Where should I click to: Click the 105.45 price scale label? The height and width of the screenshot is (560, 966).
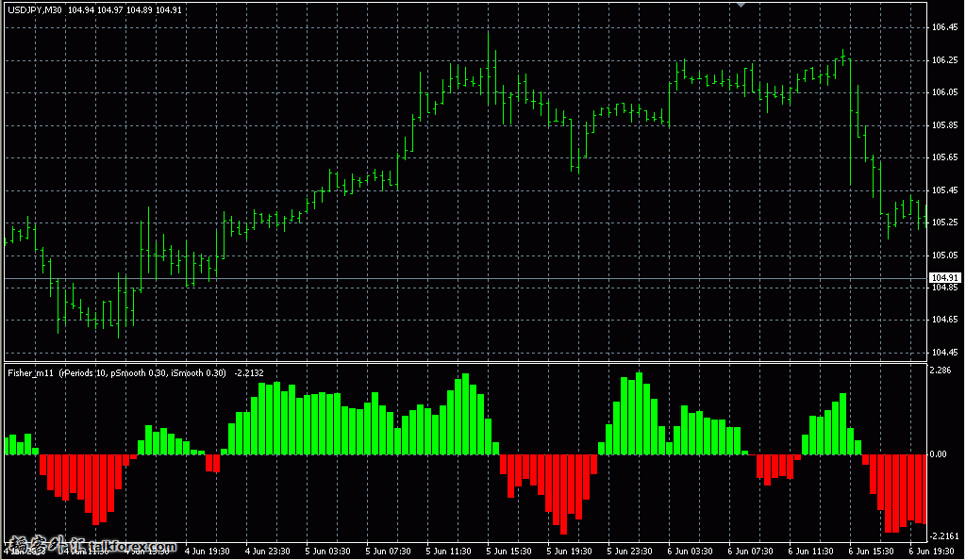coord(944,190)
